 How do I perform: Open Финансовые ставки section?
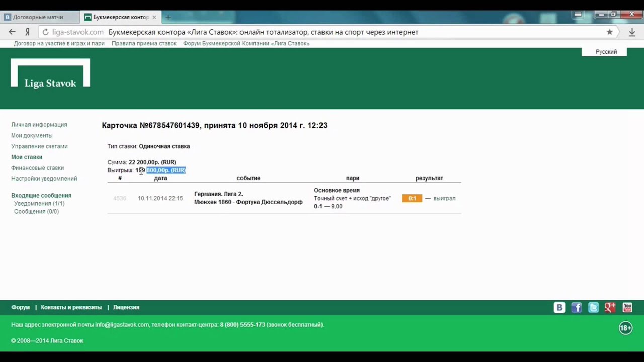pyautogui.click(x=37, y=168)
